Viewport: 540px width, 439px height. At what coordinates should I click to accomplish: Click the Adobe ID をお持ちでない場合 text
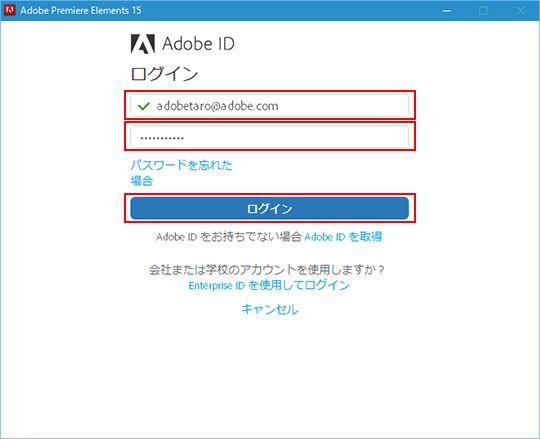(229, 237)
